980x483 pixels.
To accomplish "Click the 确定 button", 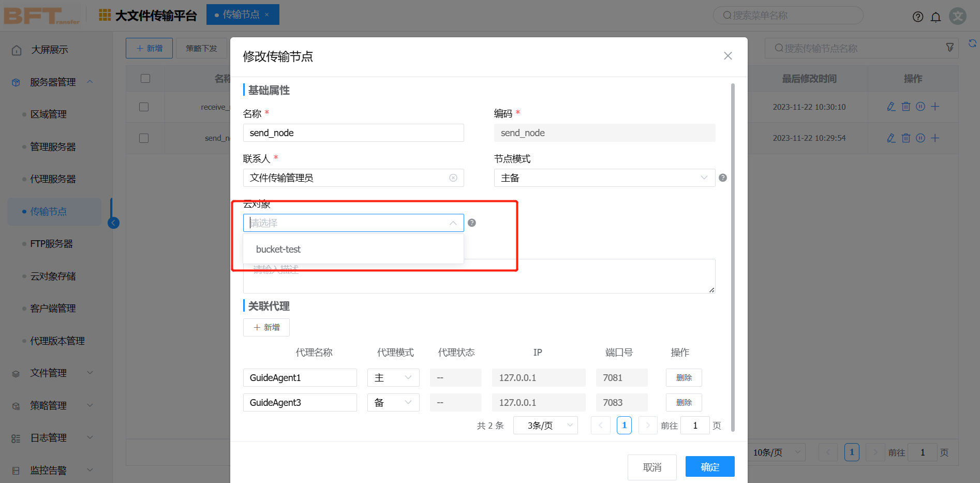I will click(710, 466).
